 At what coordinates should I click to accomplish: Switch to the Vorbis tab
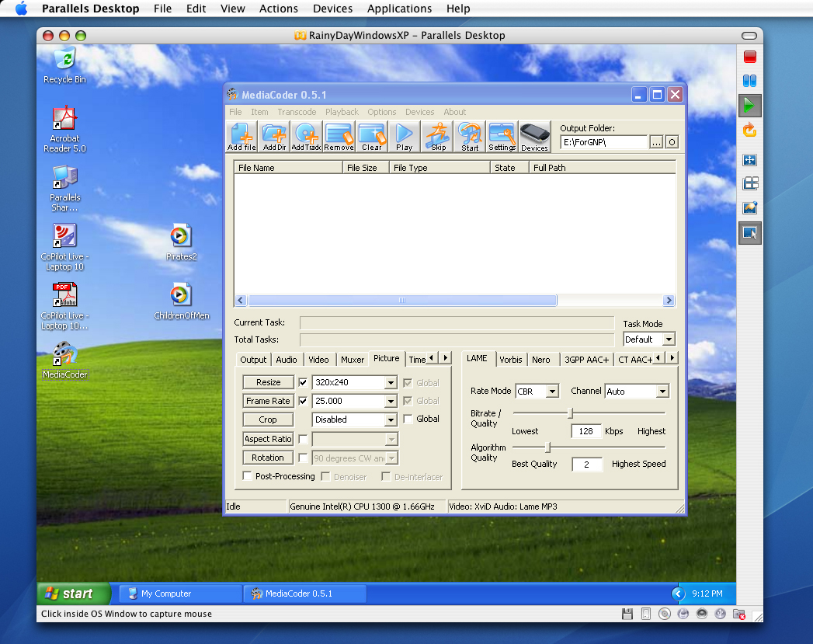click(x=511, y=360)
